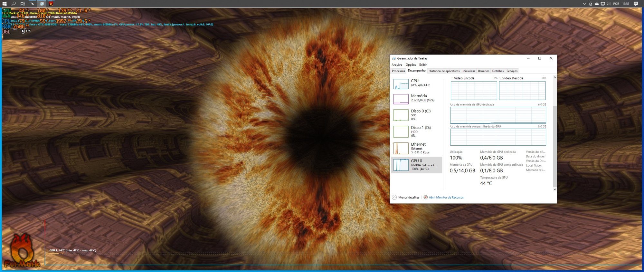Click the Task Manager vertical scrollbar
This screenshot has width=644, height=272.
[554, 145]
